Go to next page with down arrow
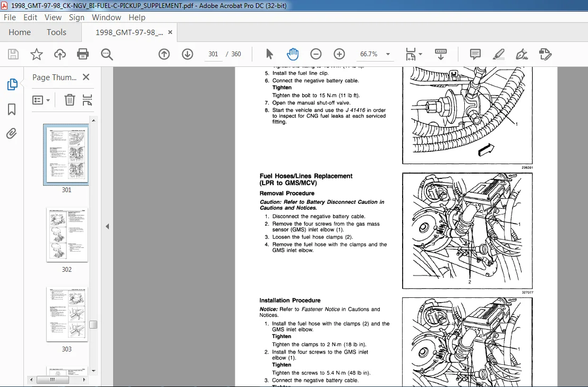The height and width of the screenshot is (387, 588). 188,54
